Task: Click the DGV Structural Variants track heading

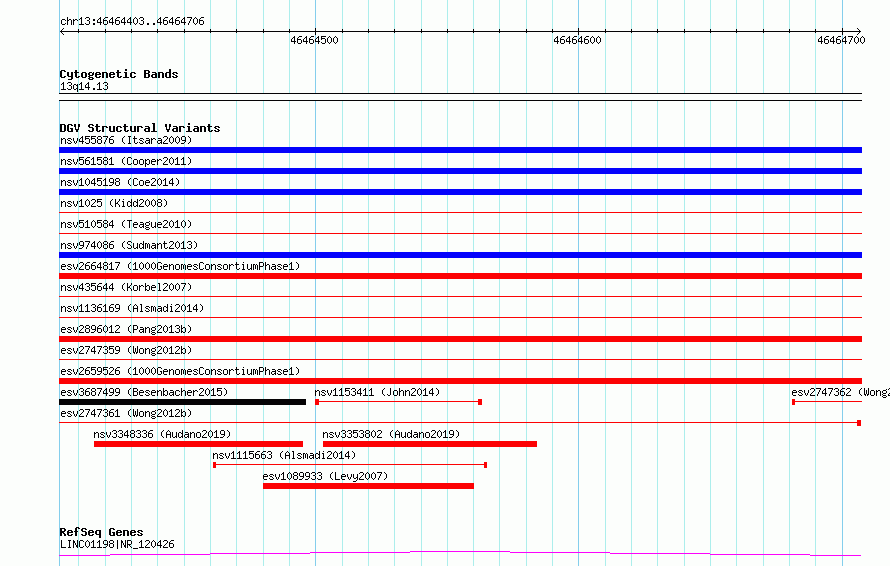Action: (x=140, y=128)
